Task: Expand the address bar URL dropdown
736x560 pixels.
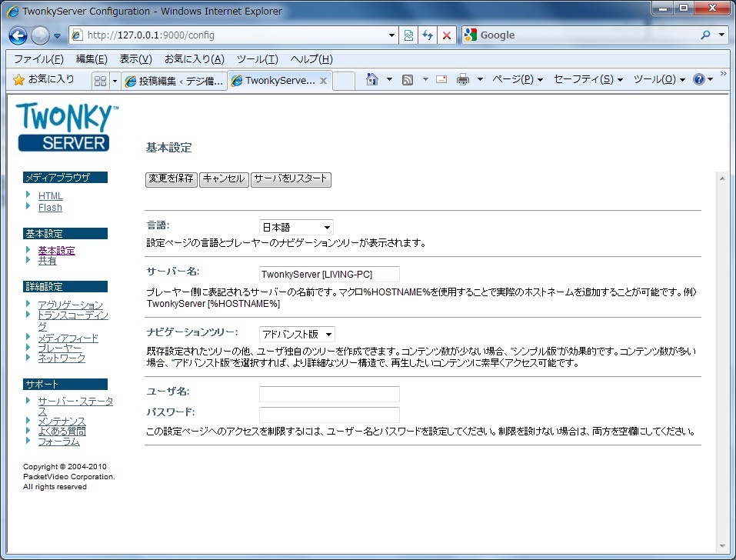Action: click(392, 35)
